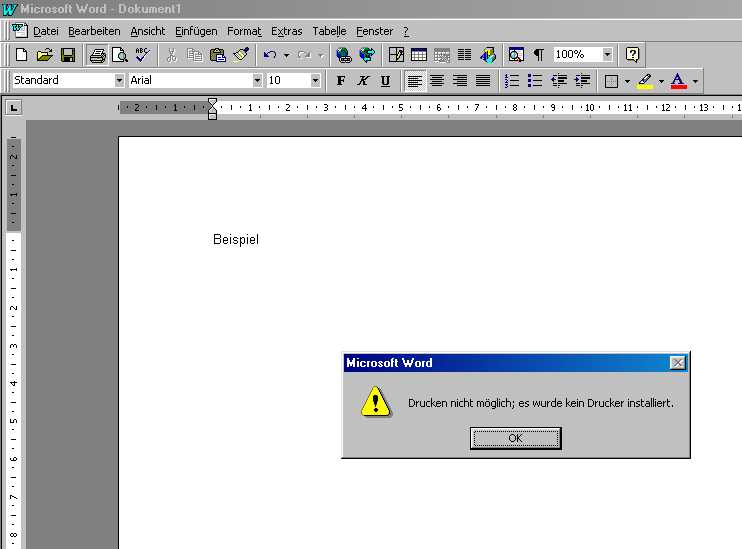
Task: Run the ABC spelling check
Action: click(142, 55)
